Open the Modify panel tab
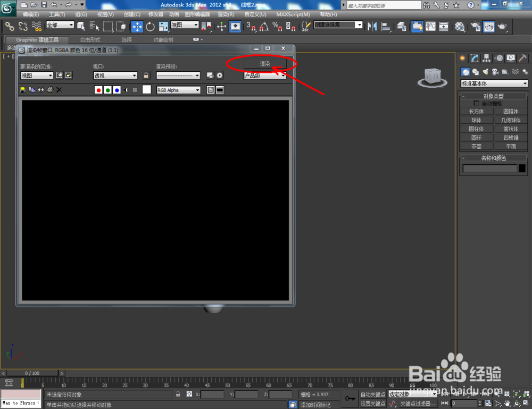This screenshot has height=409, width=532. [x=475, y=59]
